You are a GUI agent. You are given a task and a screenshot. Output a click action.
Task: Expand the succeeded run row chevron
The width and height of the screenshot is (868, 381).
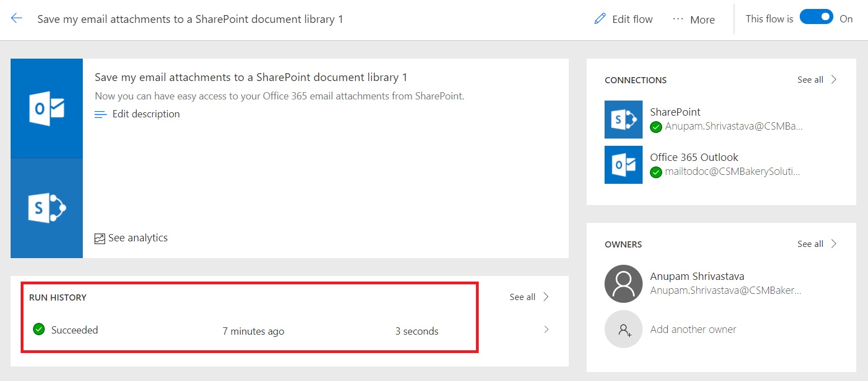tap(546, 330)
